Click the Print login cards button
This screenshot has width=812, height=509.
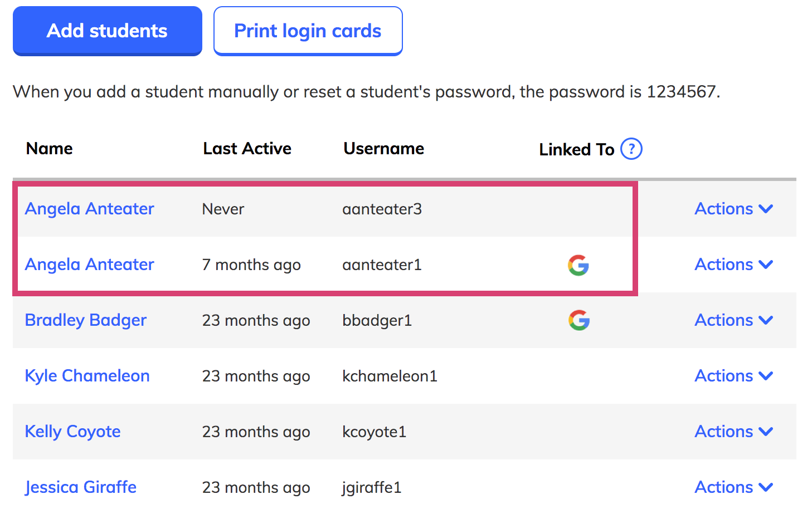click(x=308, y=31)
